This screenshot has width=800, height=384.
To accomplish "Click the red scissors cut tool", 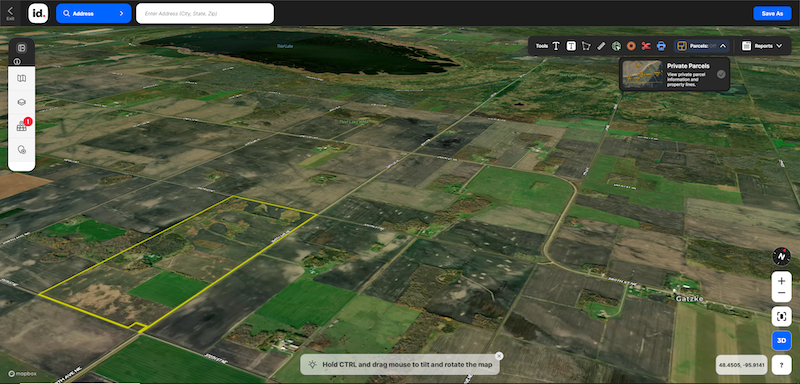I will [646, 46].
